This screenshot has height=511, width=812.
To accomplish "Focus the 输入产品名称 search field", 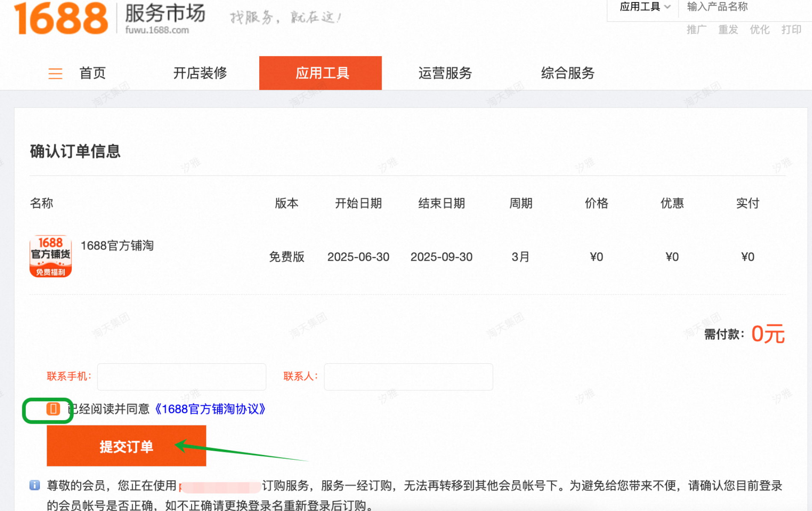I will pyautogui.click(x=745, y=7).
